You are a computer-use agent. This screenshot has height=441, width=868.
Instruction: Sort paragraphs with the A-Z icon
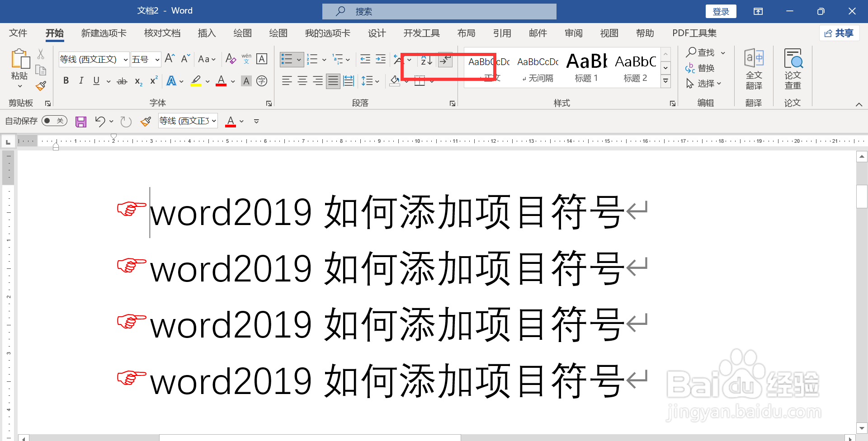click(426, 60)
